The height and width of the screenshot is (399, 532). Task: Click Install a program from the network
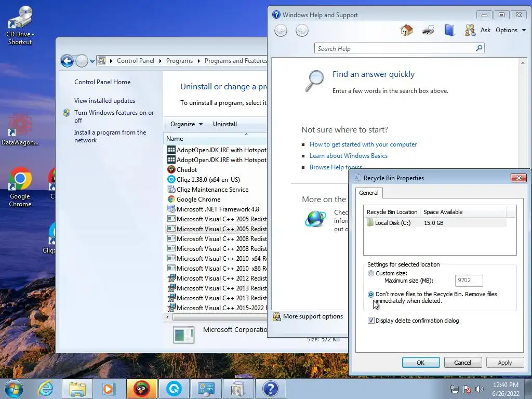(x=110, y=137)
